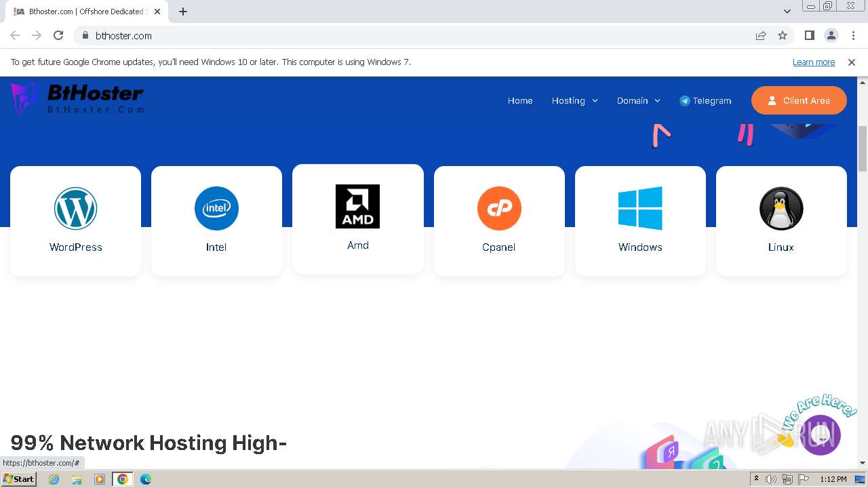This screenshot has width=868, height=488.
Task: Click the scrollbar down arrow
Action: (863, 463)
